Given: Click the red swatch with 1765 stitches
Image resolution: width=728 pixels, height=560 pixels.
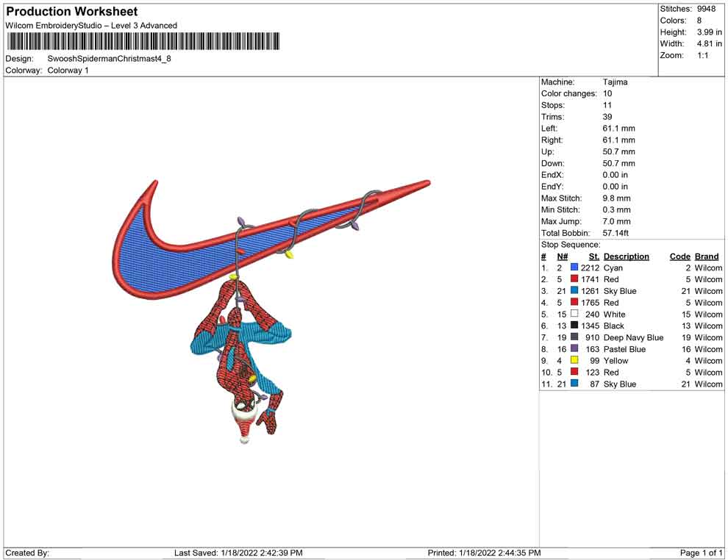Looking at the screenshot, I should pyautogui.click(x=574, y=302).
